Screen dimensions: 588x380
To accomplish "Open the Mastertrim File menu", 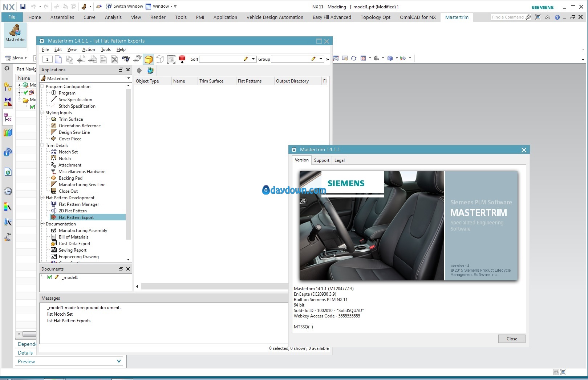I will [45, 49].
